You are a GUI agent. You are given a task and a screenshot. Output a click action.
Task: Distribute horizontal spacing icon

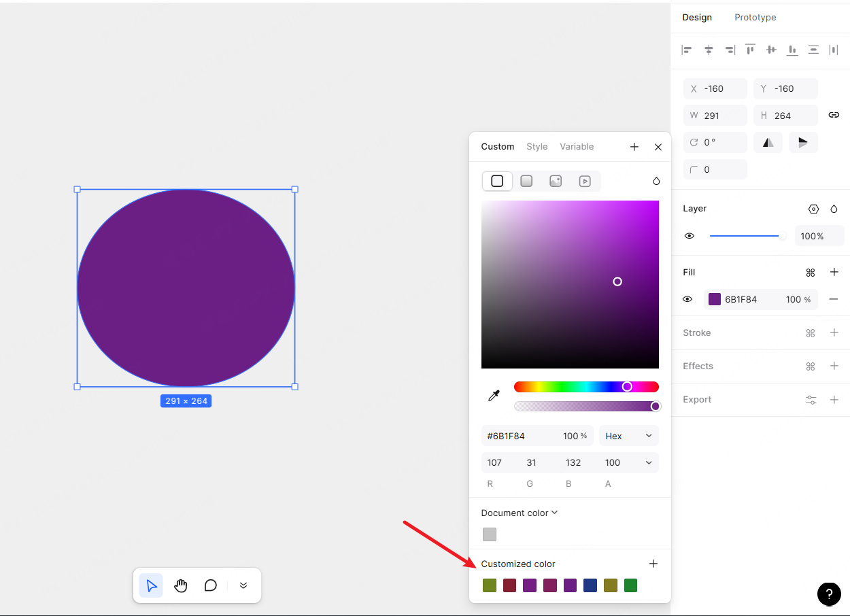pyautogui.click(x=834, y=50)
